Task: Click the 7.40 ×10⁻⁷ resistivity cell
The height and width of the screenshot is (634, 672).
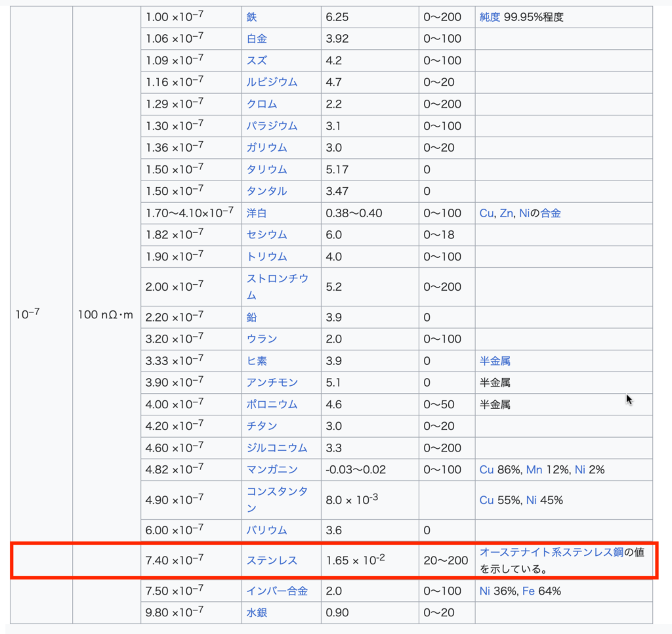Action: tap(175, 560)
